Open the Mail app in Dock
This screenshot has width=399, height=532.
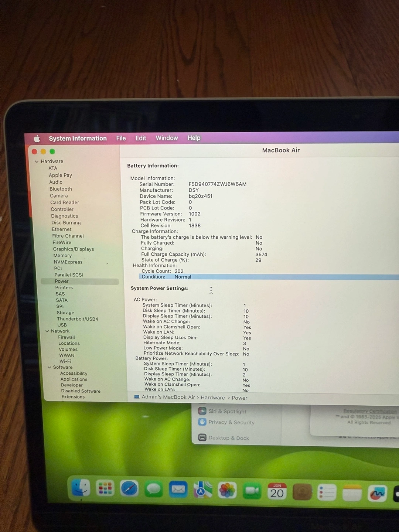[x=178, y=490]
